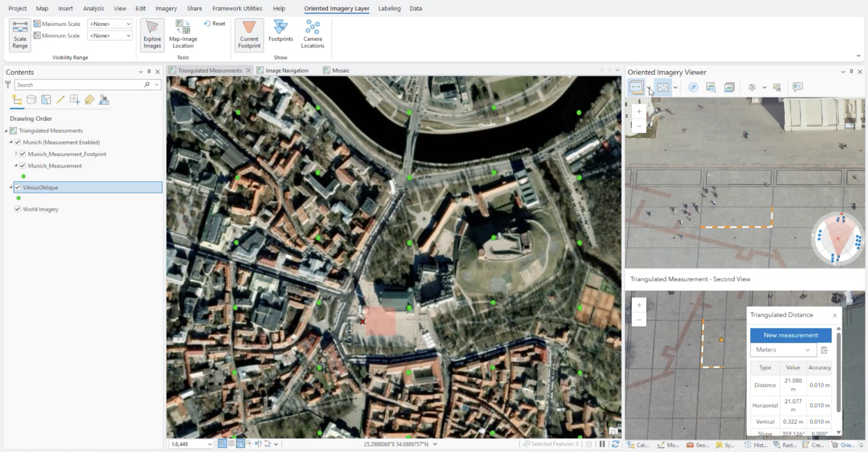Click the Contents search field
This screenshot has width=868, height=452.
tap(80, 85)
